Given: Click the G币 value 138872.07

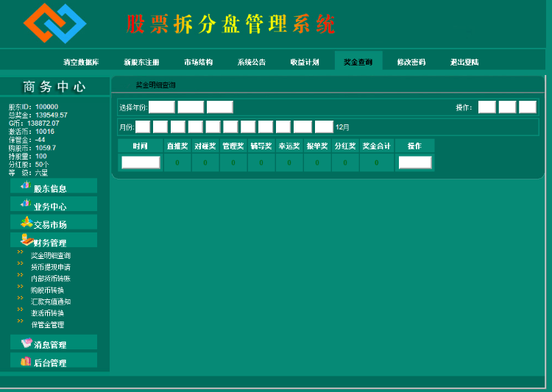Looking at the screenshot, I should pyautogui.click(x=43, y=123).
